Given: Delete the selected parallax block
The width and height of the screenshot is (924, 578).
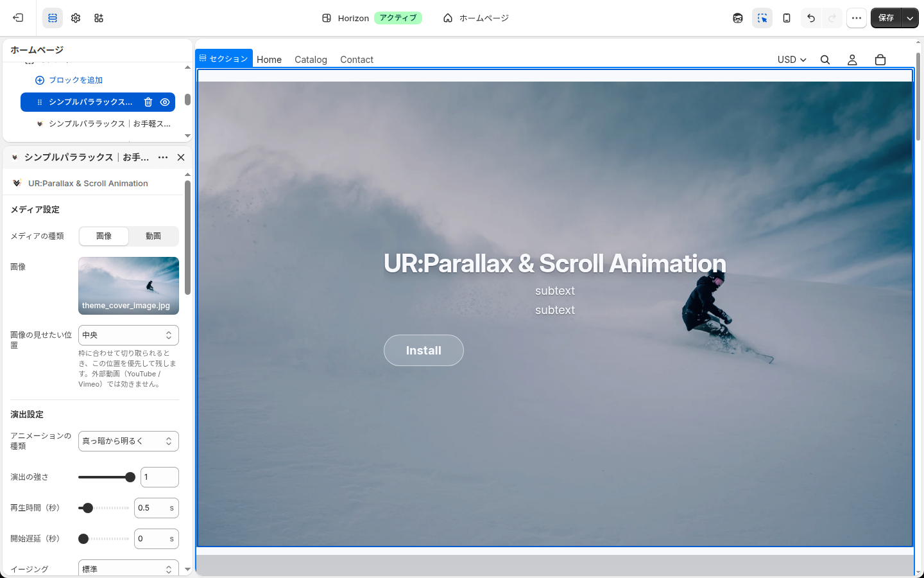Looking at the screenshot, I should [x=148, y=102].
